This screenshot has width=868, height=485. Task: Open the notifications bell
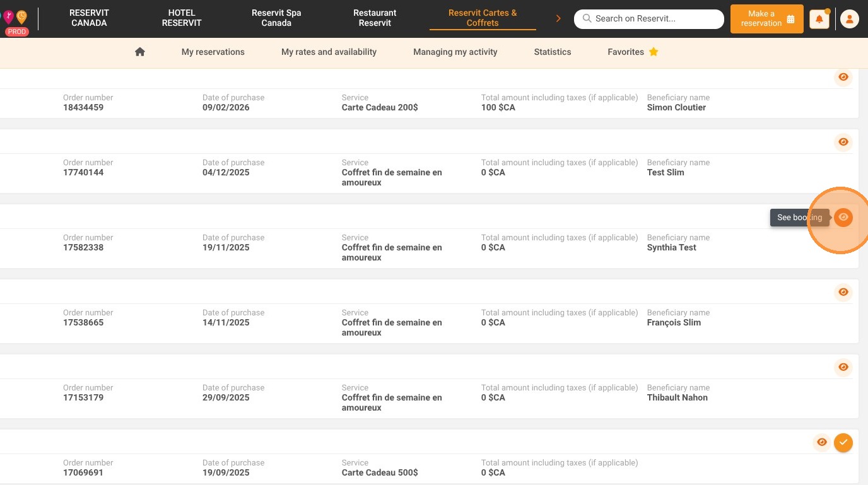pos(819,20)
